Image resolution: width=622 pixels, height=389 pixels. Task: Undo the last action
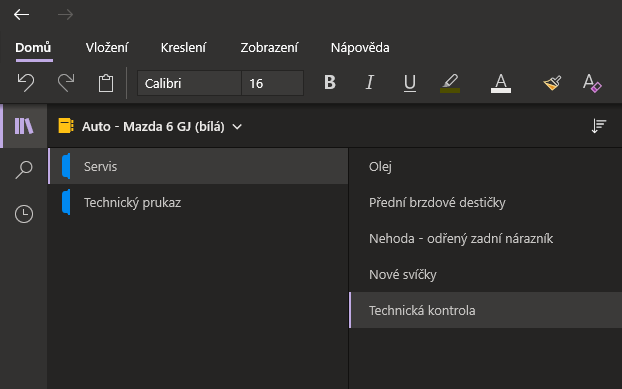pyautogui.click(x=26, y=83)
